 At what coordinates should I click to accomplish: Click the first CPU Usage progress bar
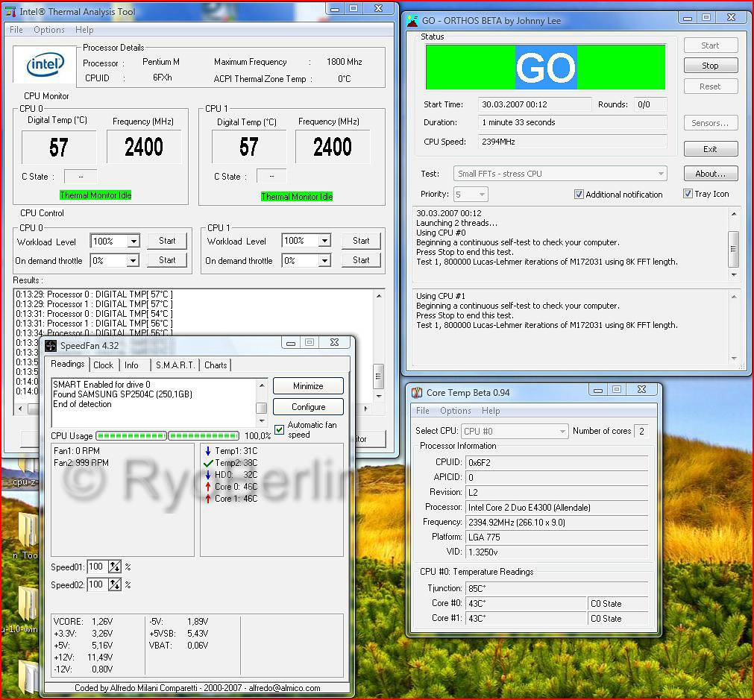tap(131, 436)
